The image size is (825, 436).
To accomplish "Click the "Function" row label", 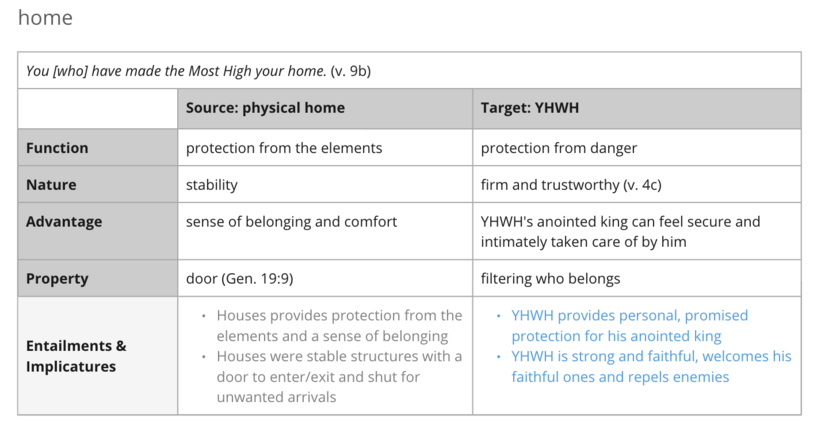I will tap(57, 148).
